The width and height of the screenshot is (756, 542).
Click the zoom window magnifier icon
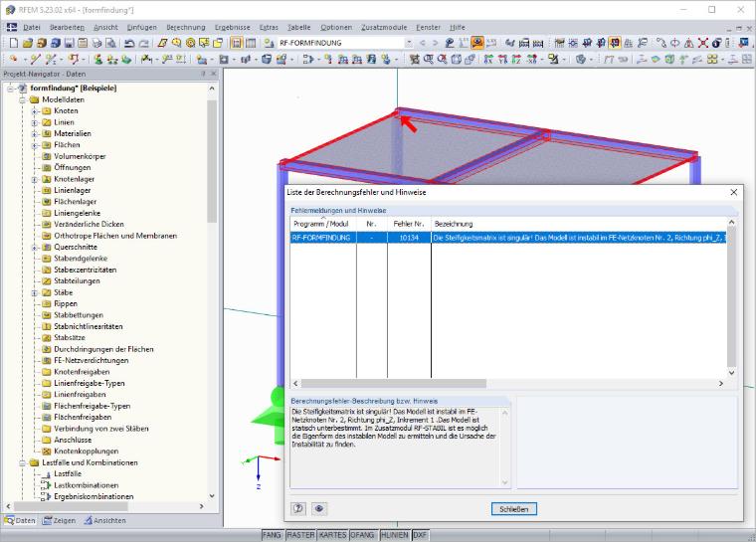coord(428,60)
